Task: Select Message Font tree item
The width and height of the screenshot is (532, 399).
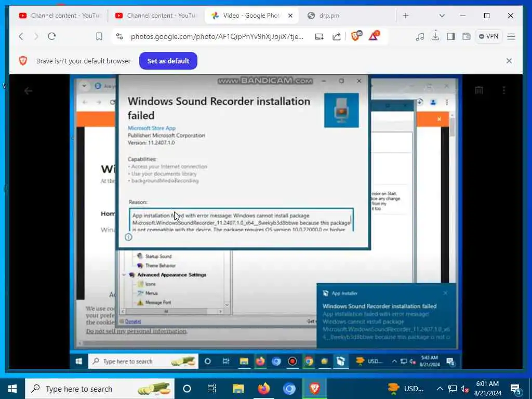Action: pyautogui.click(x=158, y=302)
